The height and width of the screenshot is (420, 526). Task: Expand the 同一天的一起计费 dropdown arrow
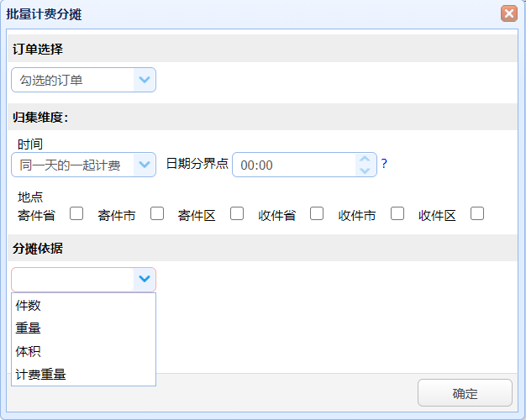click(x=145, y=165)
